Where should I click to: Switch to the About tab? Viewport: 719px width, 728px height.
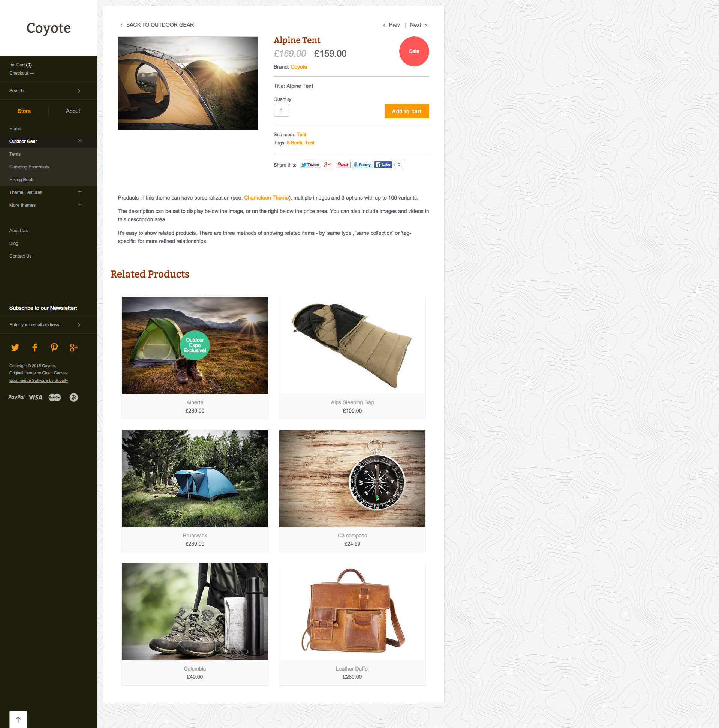73,111
